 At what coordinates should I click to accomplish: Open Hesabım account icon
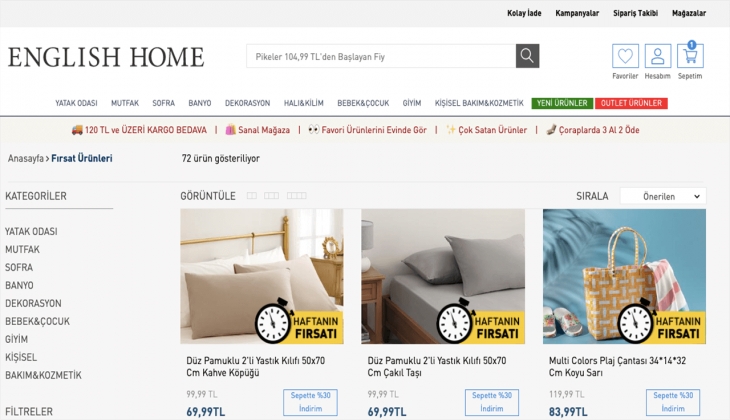pyautogui.click(x=657, y=56)
